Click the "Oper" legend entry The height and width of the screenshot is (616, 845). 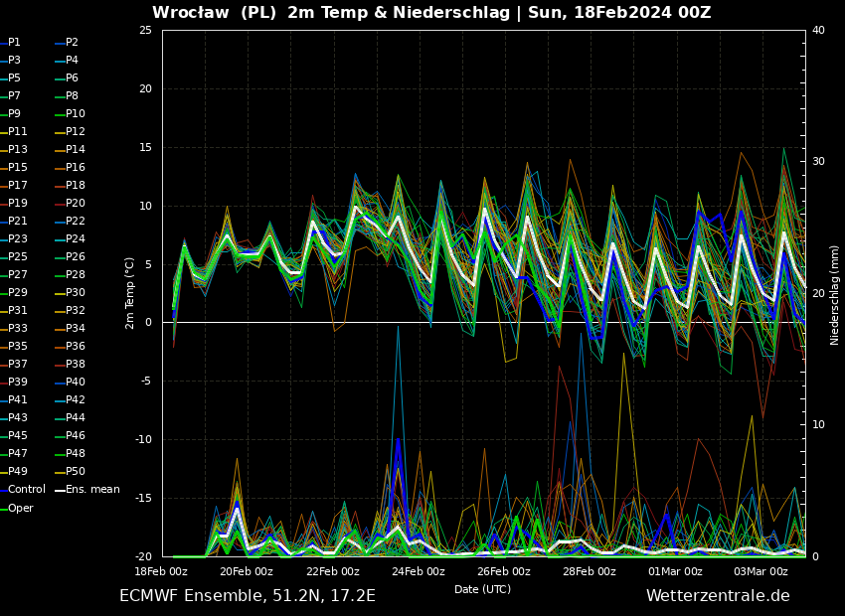pos(17,509)
